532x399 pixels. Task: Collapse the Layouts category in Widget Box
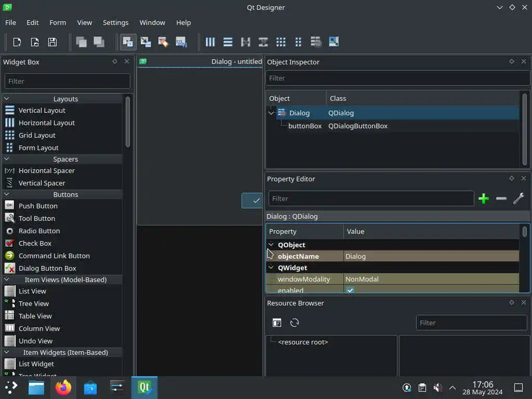pos(6,99)
